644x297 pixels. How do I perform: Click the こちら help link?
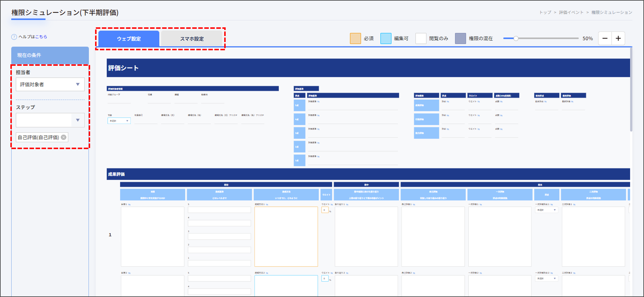tap(41, 37)
